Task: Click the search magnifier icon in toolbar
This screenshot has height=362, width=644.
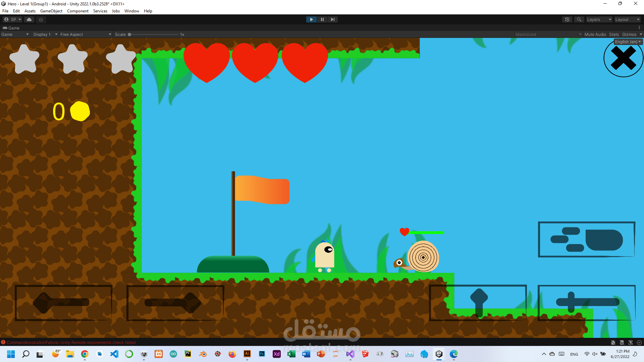Action: point(579,19)
